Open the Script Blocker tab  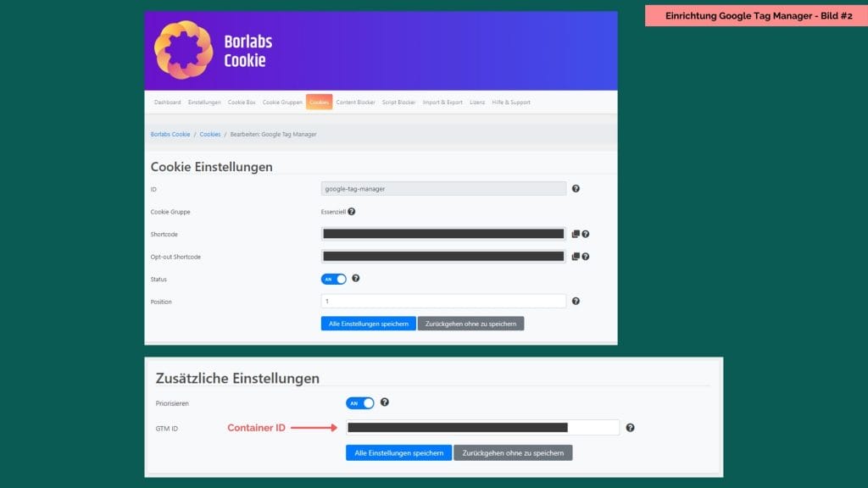coord(398,103)
